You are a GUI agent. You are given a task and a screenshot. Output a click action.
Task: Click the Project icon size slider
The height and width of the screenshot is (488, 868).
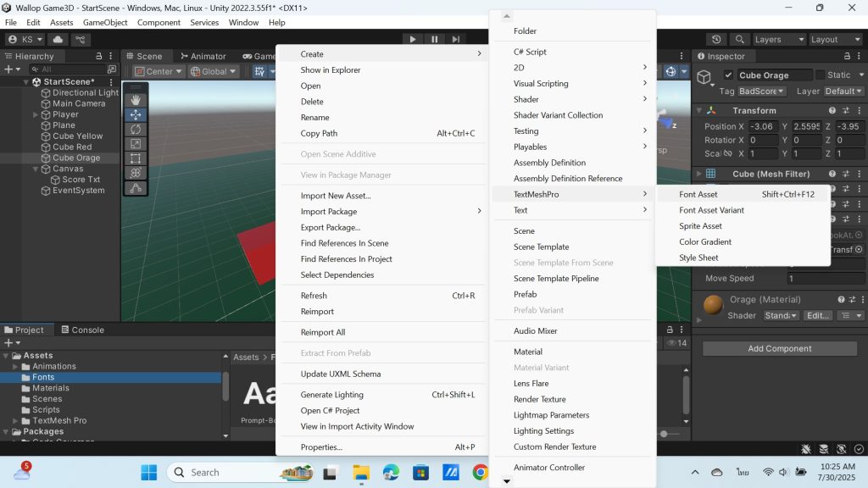click(x=665, y=434)
